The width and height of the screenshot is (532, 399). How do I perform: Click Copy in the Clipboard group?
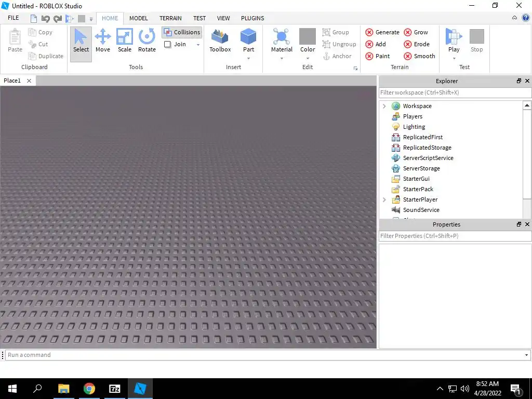click(x=41, y=32)
